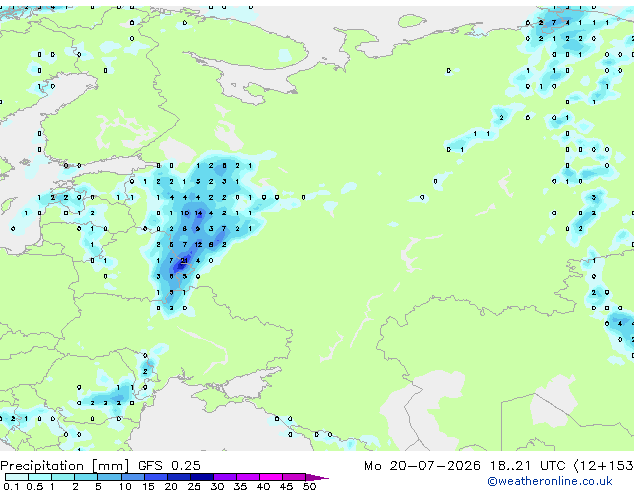
Task: Click the 'Mo 20-07-2026' forecast date text
Action: click(x=422, y=466)
